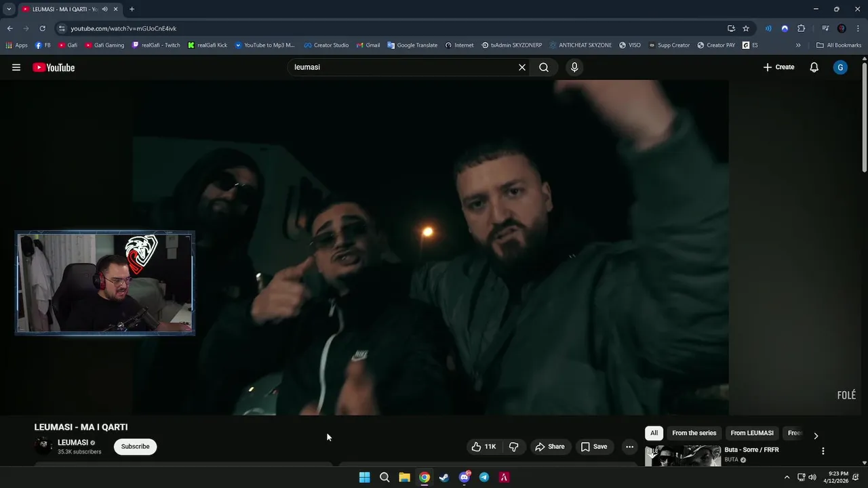
Task: Open the YouTube guide hamburger menu
Action: [x=16, y=67]
